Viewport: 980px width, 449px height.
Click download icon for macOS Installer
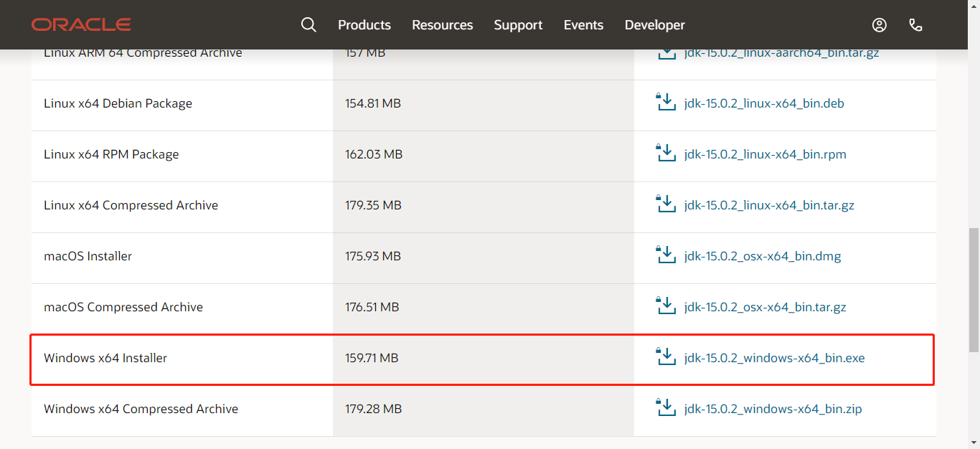pyautogui.click(x=666, y=255)
